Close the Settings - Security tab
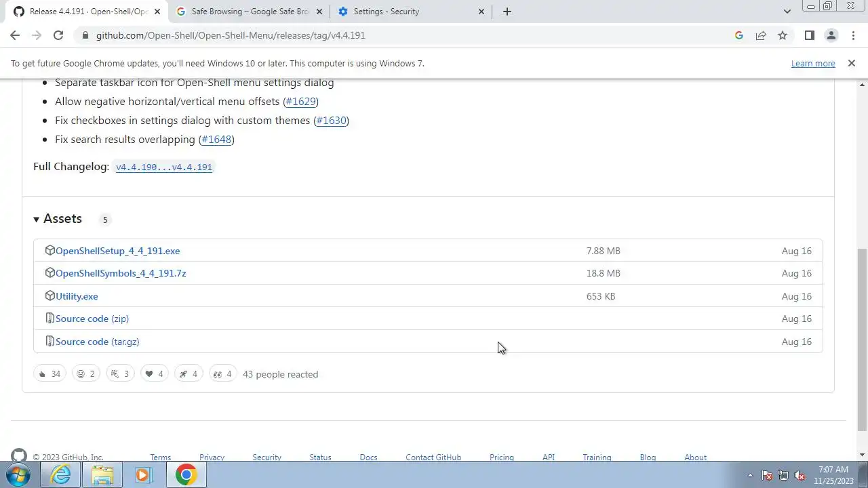This screenshot has width=868, height=488. (481, 12)
